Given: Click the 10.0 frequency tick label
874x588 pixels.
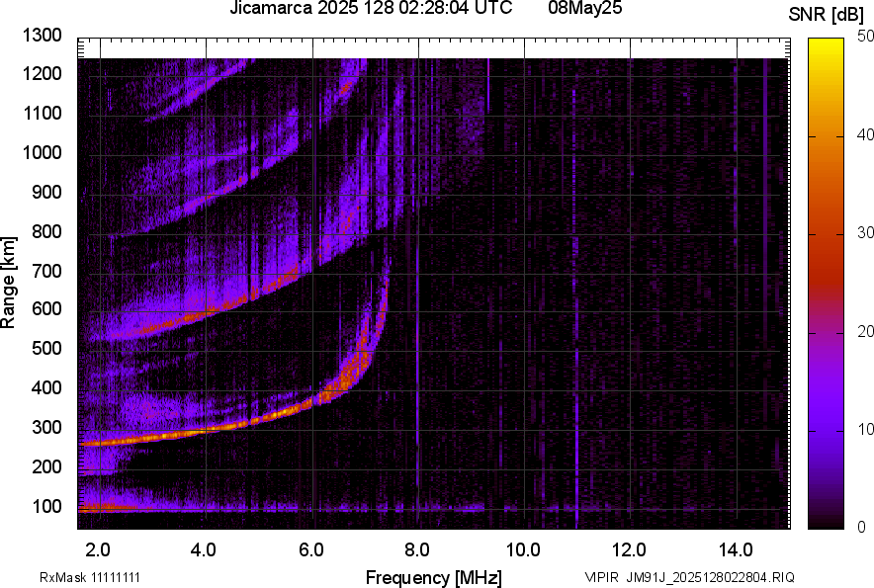Looking at the screenshot, I should click(x=523, y=550).
